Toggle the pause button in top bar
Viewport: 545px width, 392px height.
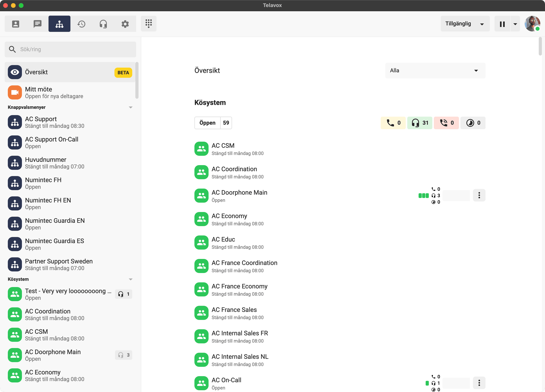502,24
